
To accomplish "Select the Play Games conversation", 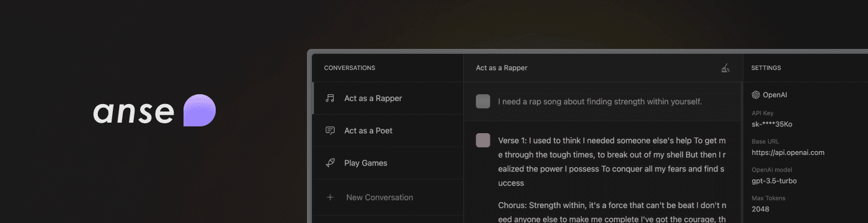I will point(388,163).
